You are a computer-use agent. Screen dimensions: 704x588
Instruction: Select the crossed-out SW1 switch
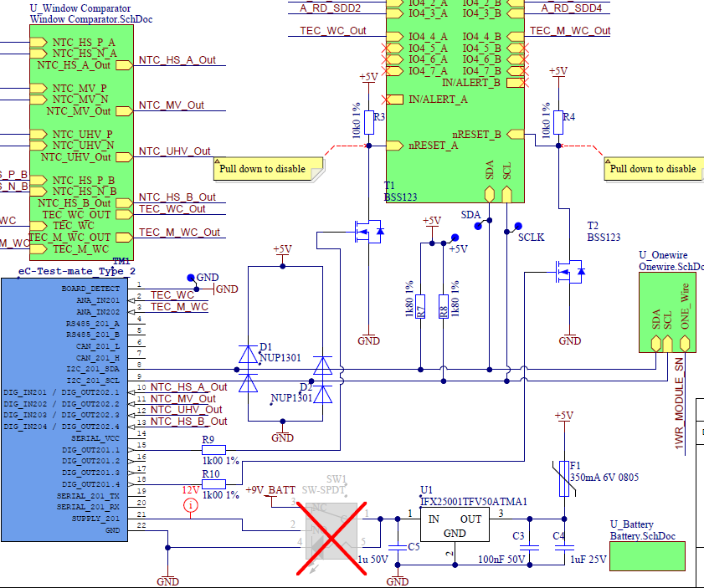[331, 539]
